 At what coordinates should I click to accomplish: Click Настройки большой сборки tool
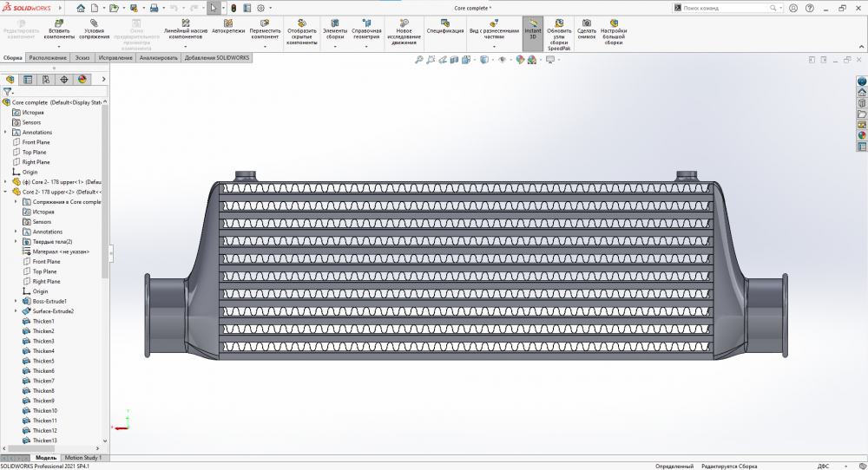coord(614,33)
